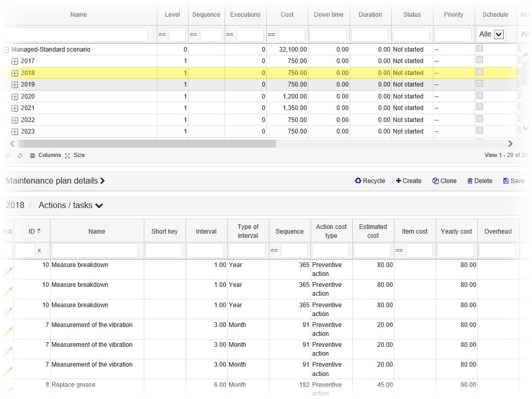Toggle Schedule checkbox for 2019 row
The height and width of the screenshot is (399, 532).
click(479, 83)
